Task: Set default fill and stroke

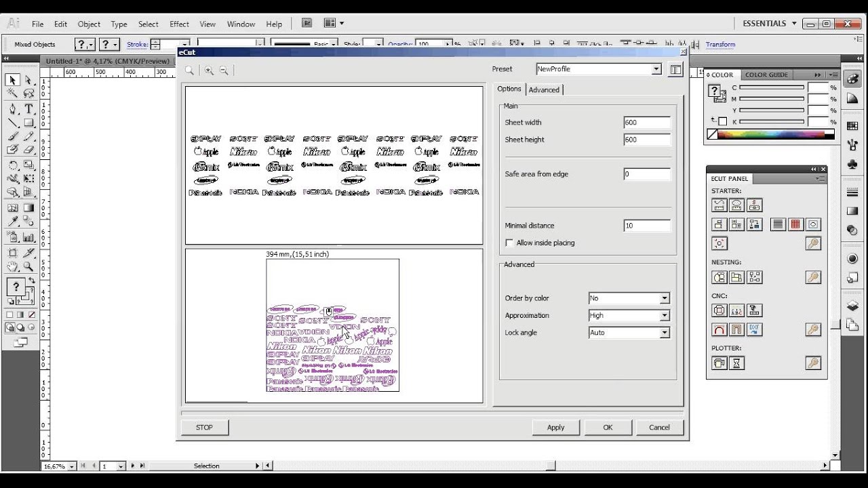Action: (x=10, y=301)
